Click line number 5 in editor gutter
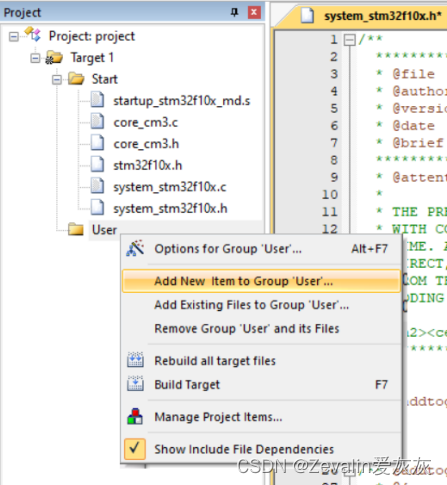Image resolution: width=447 pixels, height=485 pixels. point(334,108)
